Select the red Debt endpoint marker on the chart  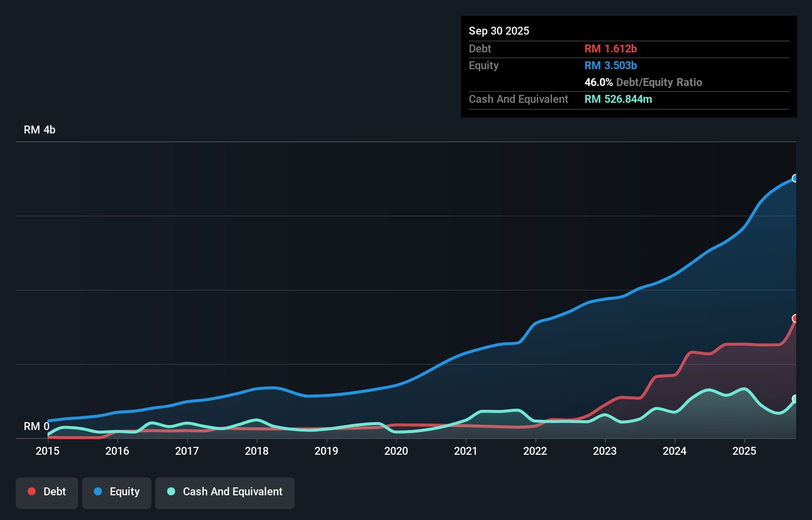pos(795,319)
